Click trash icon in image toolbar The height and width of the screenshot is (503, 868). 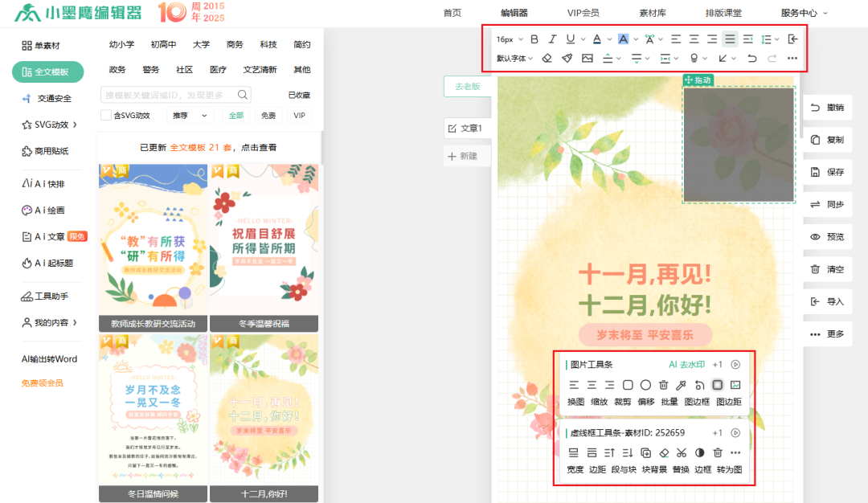(663, 385)
